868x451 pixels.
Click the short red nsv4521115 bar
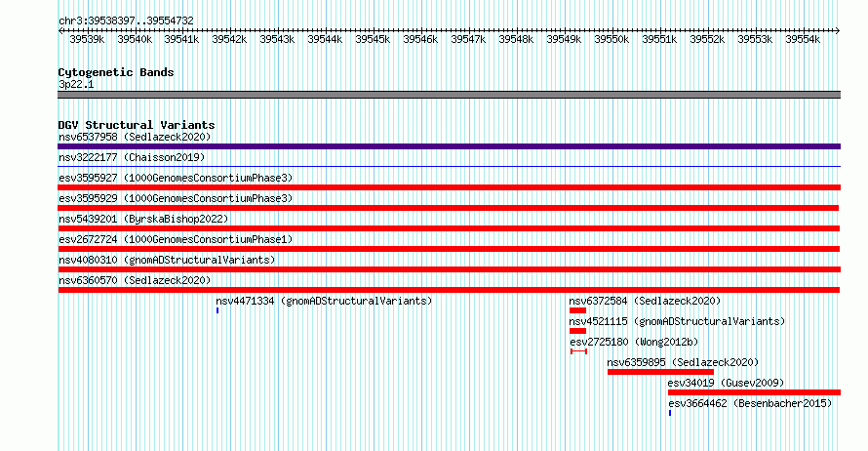coord(577,331)
